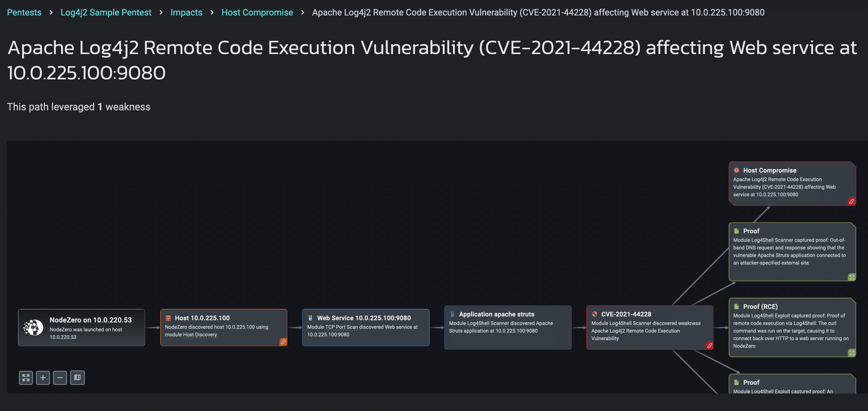Expand the Proof node details

coord(853,277)
